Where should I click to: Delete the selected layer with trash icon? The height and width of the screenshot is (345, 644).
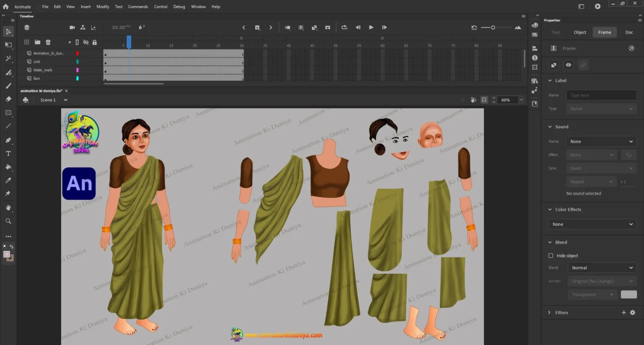click(x=48, y=43)
